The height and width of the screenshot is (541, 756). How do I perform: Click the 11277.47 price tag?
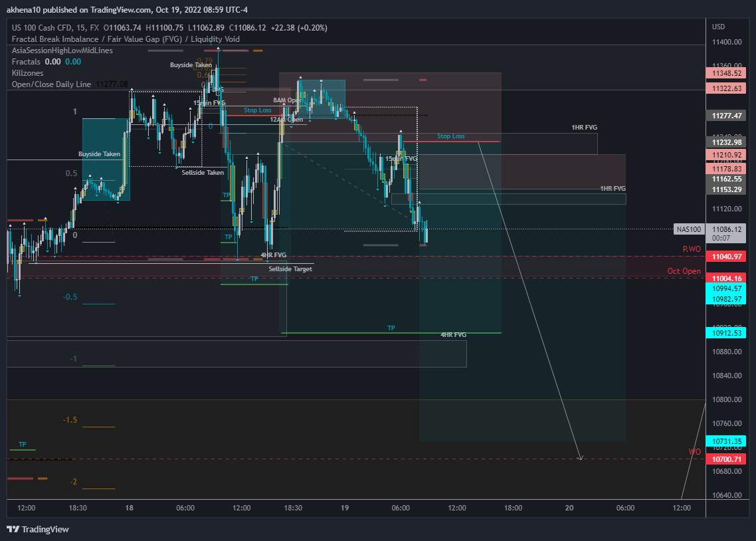coord(727,116)
